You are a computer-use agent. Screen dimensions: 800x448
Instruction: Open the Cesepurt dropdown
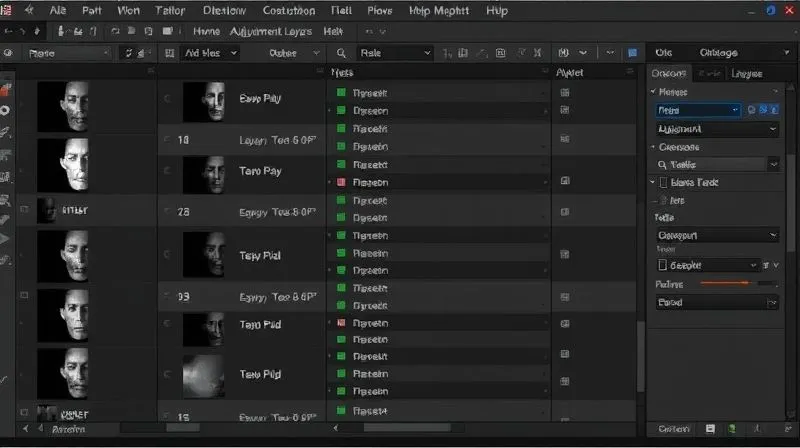(x=717, y=235)
